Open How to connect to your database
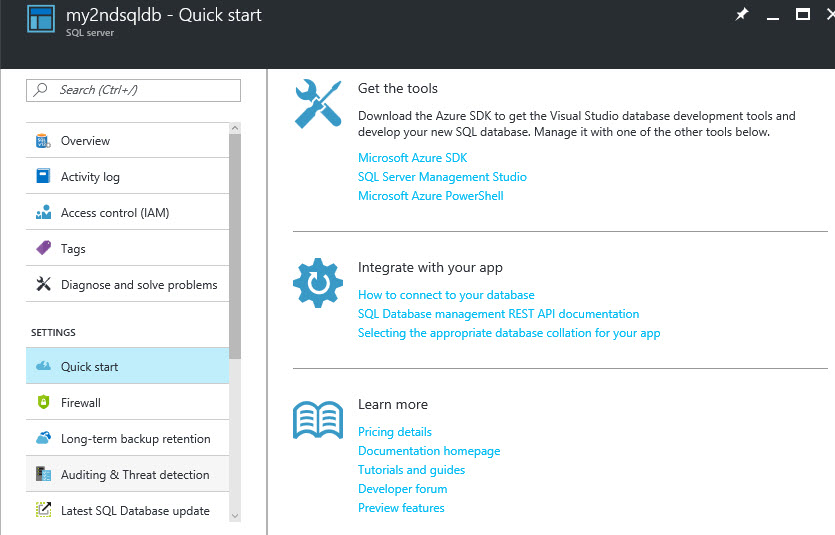This screenshot has height=535, width=835. point(446,295)
